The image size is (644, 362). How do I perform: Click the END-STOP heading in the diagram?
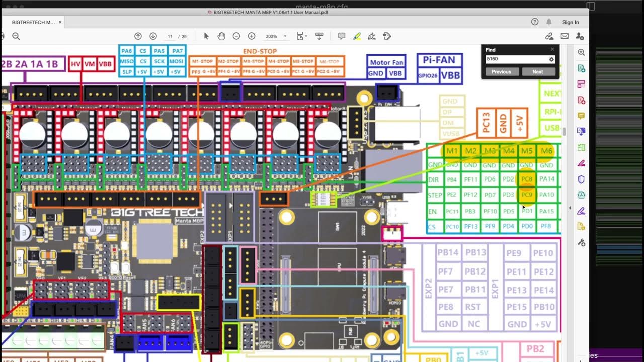click(260, 51)
